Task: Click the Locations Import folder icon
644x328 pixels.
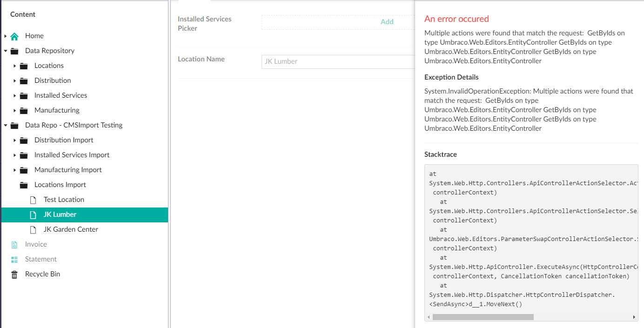Action: click(24, 185)
